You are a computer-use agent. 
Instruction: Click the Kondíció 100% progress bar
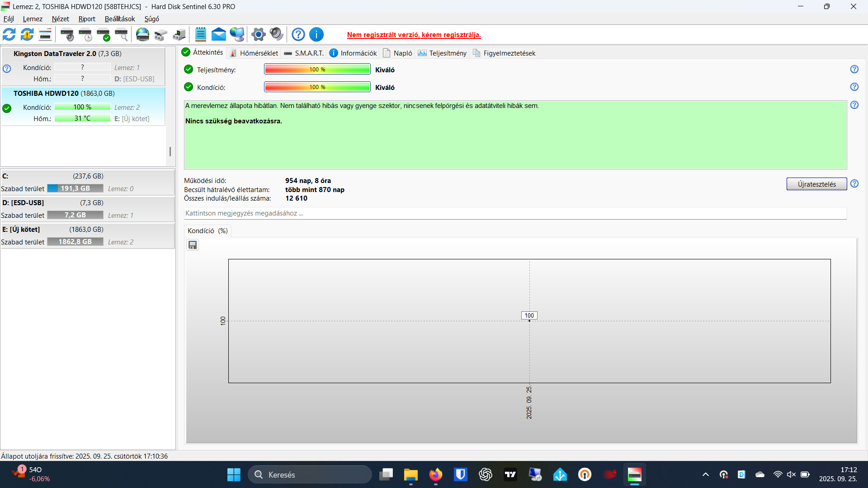point(317,87)
